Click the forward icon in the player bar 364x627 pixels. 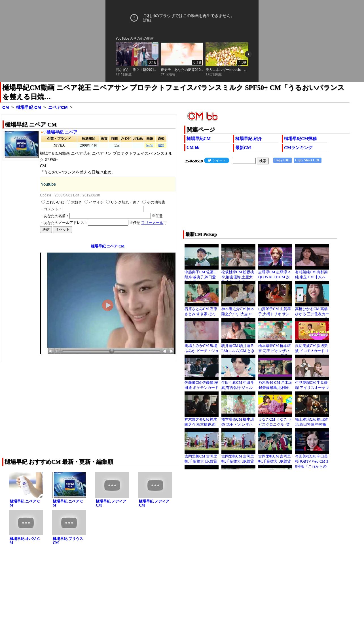[171, 351]
